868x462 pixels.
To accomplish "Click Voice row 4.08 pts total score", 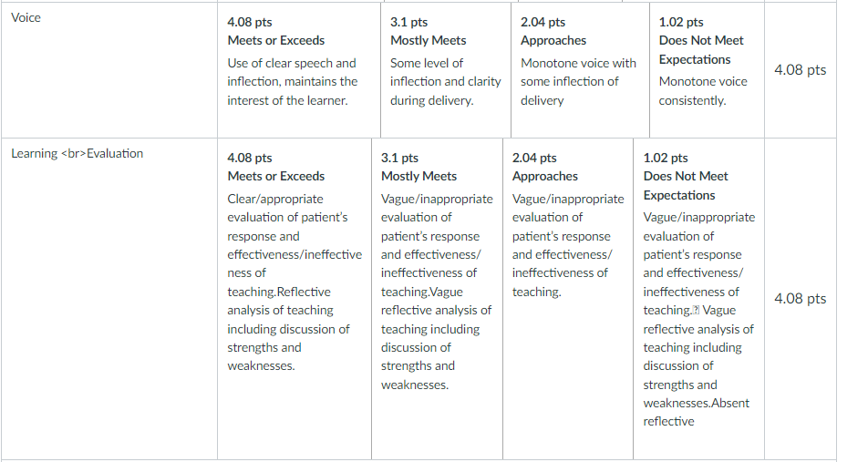I will 800,70.
